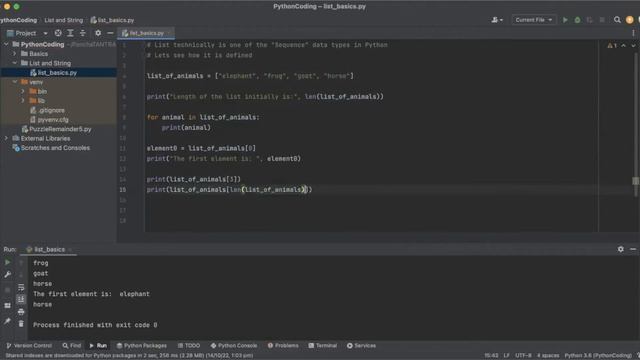Open the Terminal tool window

(x=323, y=345)
